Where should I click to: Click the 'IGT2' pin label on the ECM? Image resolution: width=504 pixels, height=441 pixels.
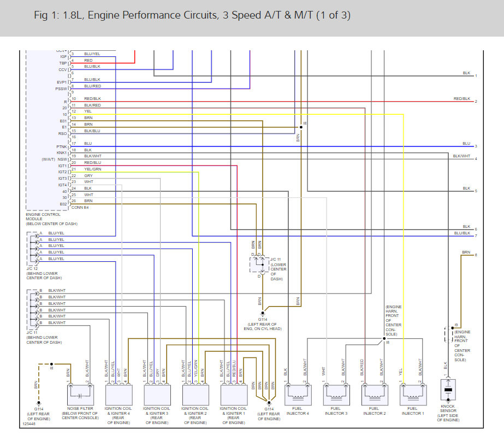coord(63,172)
